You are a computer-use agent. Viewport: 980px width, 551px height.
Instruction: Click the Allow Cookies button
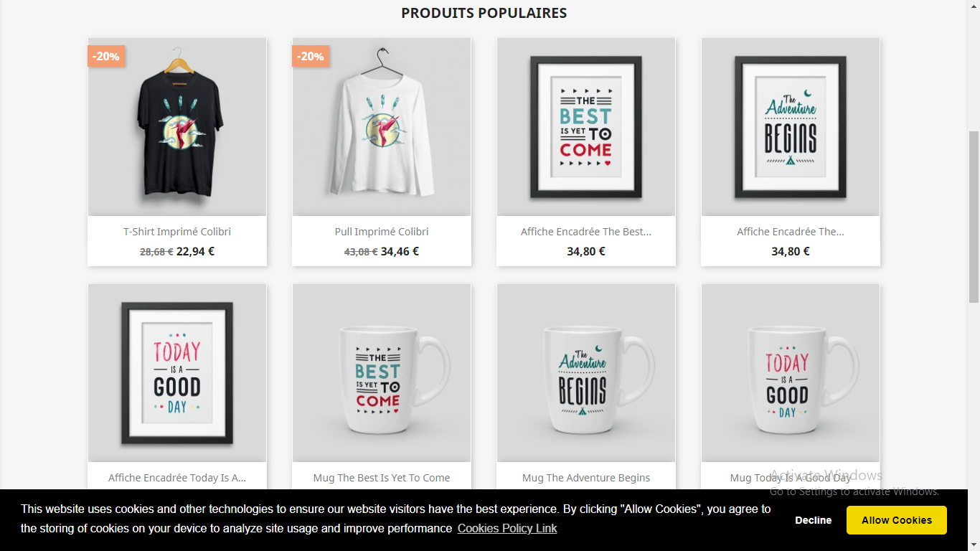(x=897, y=520)
